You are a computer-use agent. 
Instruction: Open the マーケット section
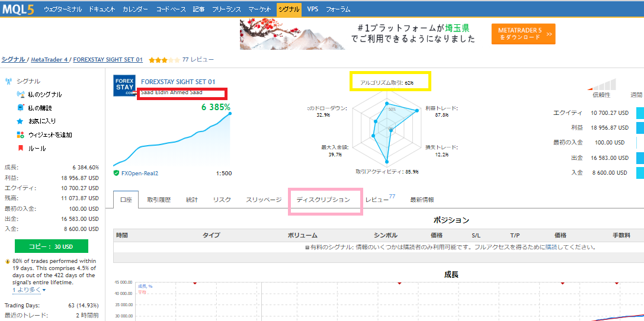pyautogui.click(x=259, y=9)
